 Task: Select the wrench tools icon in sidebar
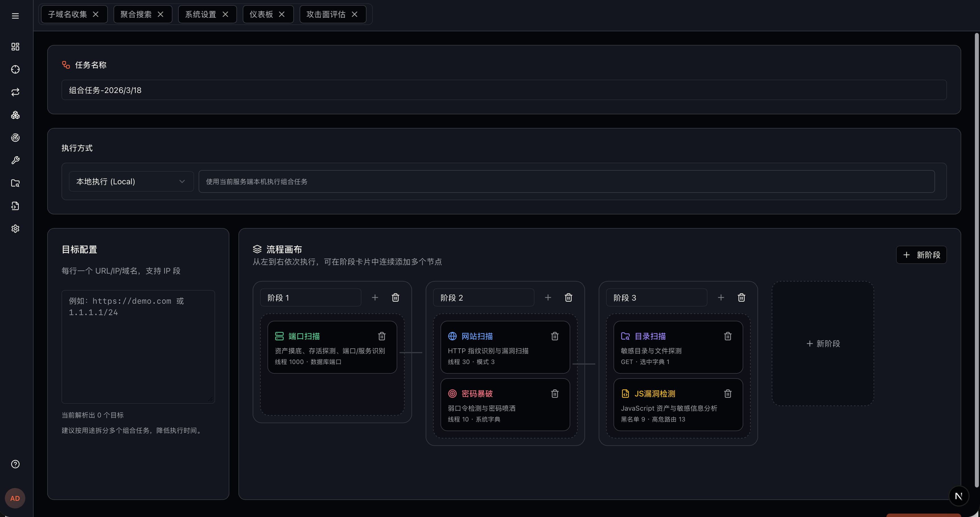coord(15,160)
